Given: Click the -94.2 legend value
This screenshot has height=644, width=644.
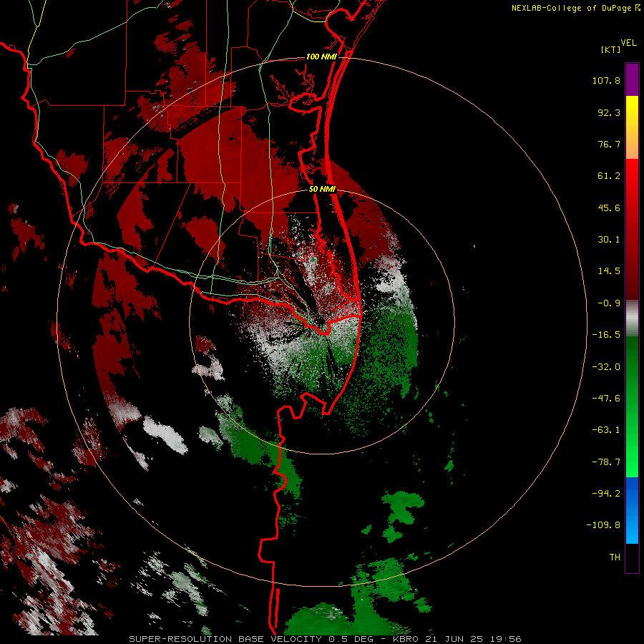Looking at the screenshot, I should [x=606, y=493].
